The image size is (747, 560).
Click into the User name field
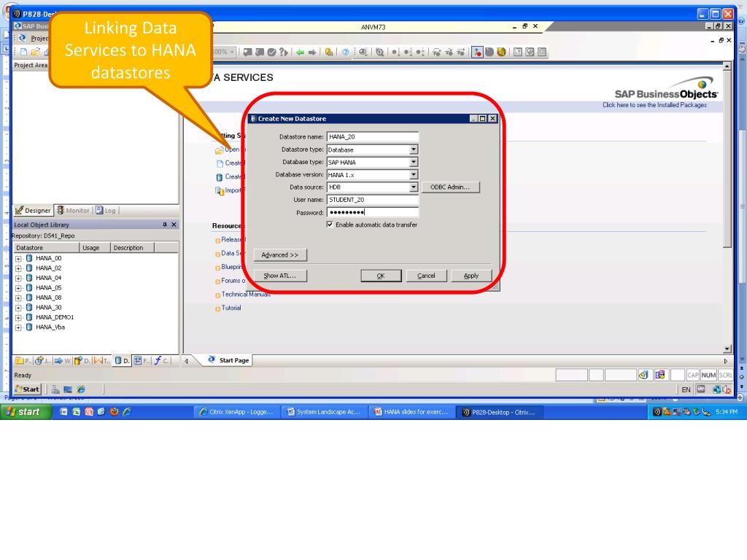tap(373, 200)
